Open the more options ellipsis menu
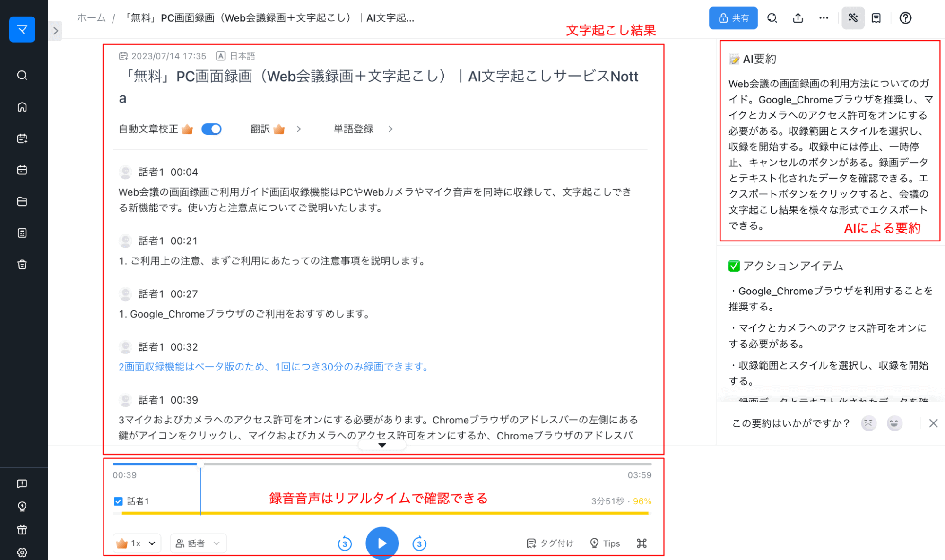 pyautogui.click(x=824, y=18)
